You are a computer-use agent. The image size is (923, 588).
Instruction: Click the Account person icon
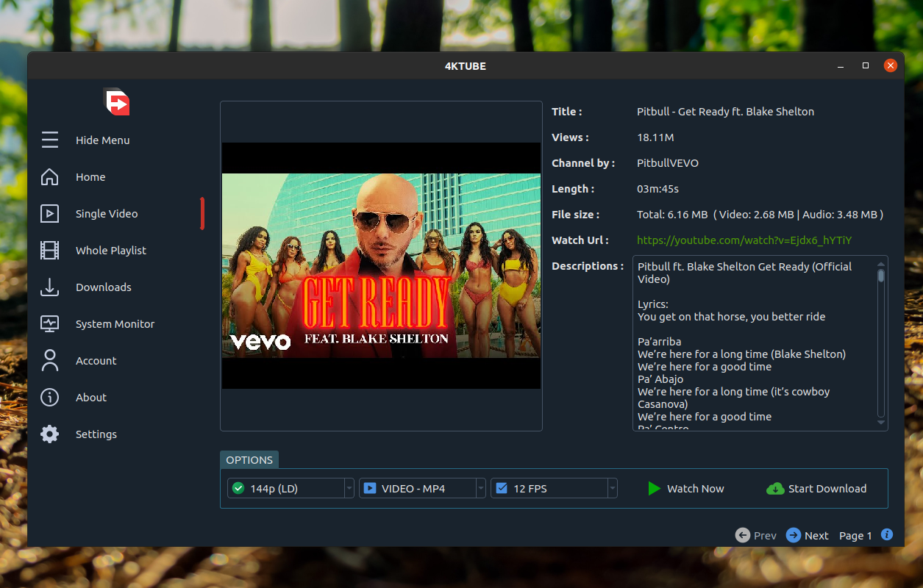click(49, 360)
